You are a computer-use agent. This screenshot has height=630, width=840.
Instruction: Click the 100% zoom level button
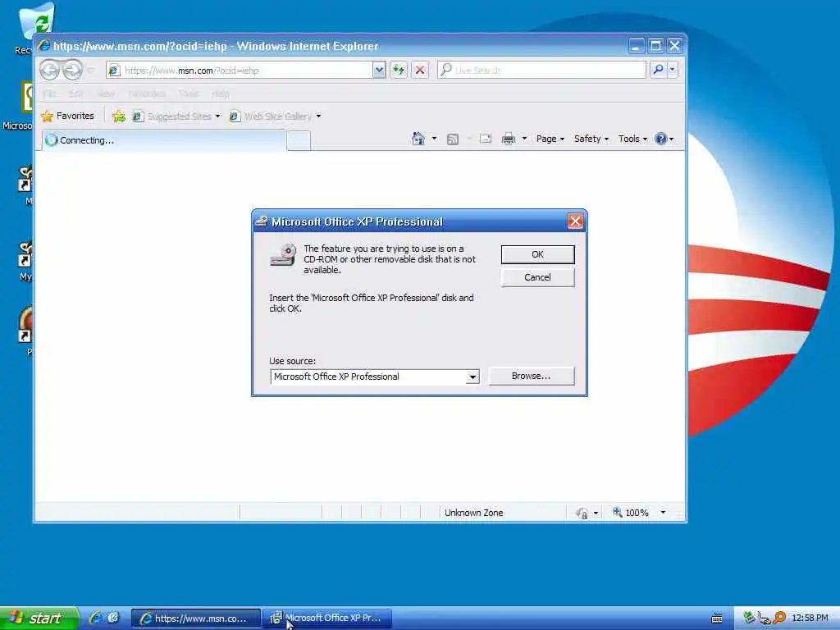pyautogui.click(x=631, y=513)
